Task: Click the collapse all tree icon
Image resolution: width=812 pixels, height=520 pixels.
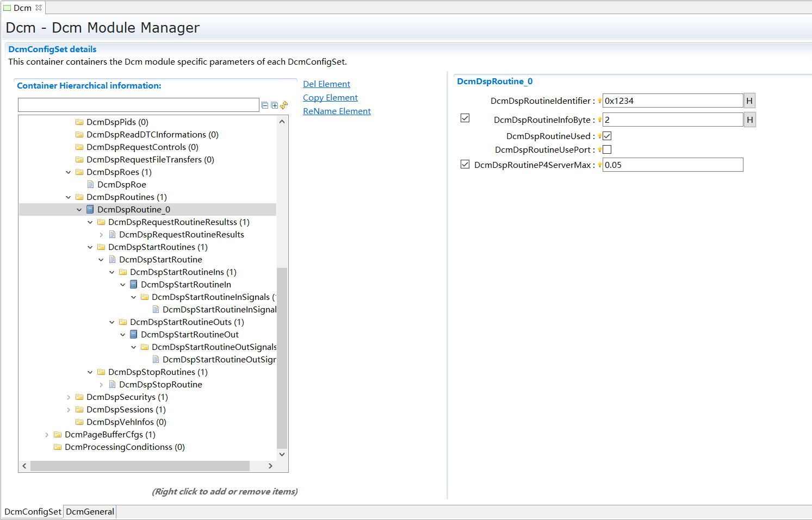Action: 265,105
